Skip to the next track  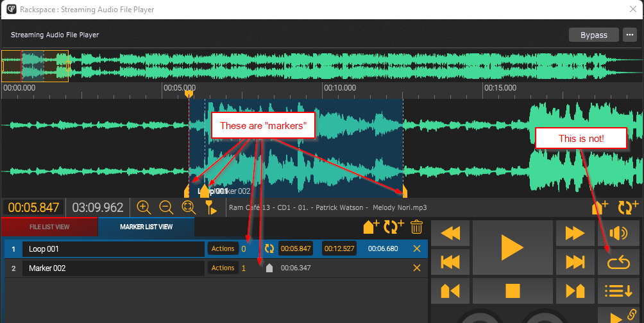(x=575, y=262)
